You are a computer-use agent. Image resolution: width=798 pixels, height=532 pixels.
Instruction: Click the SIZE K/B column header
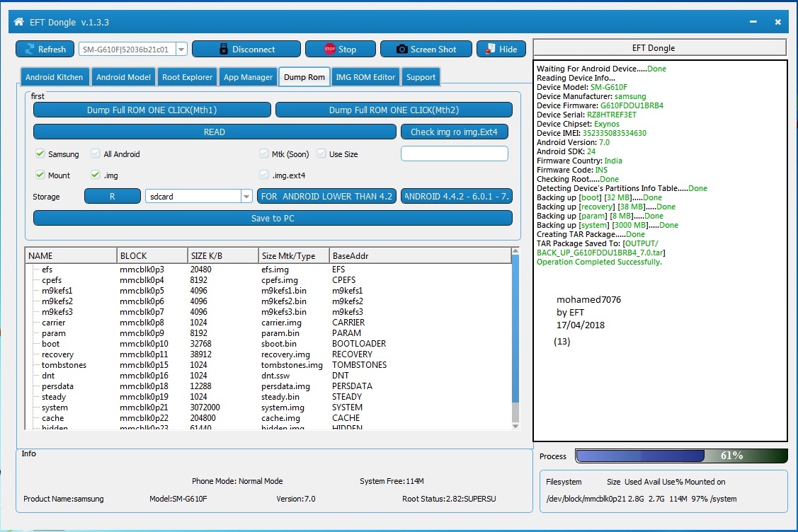[x=223, y=256]
